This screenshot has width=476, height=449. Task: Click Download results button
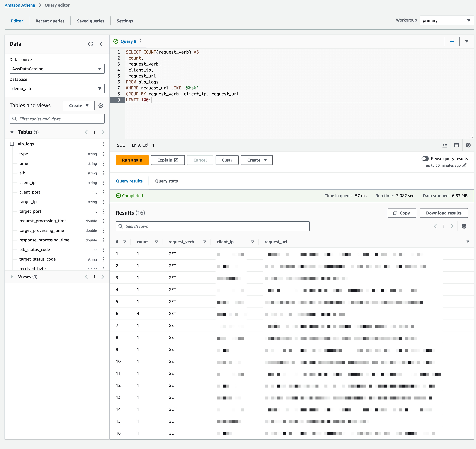(444, 213)
